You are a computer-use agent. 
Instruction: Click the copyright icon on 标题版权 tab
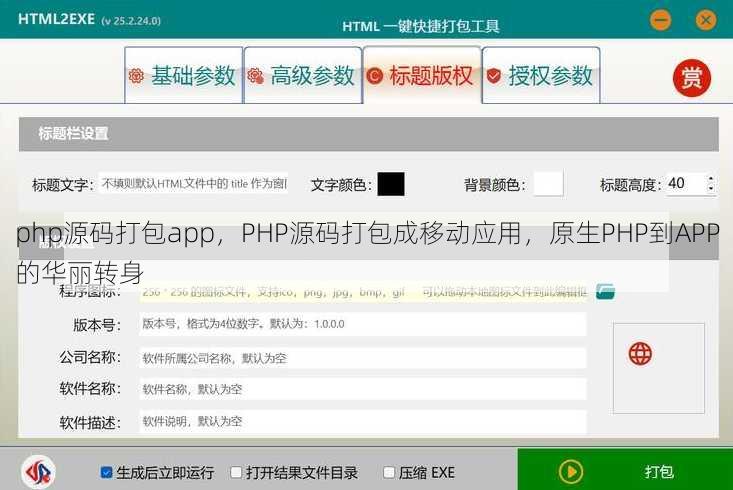click(x=375, y=76)
